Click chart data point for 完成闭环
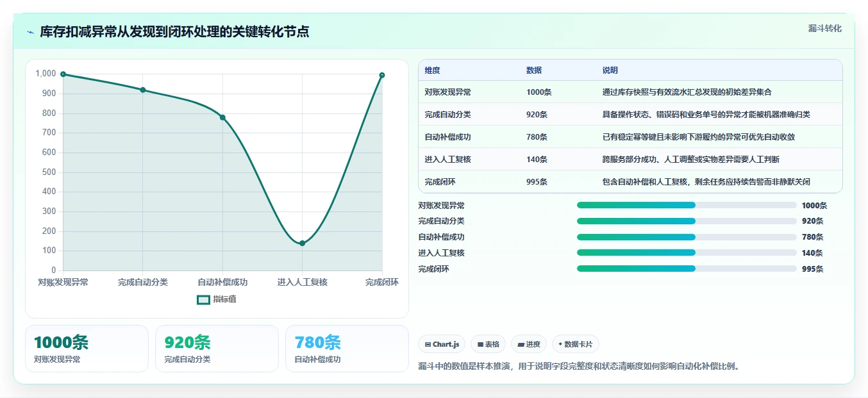 pos(382,75)
